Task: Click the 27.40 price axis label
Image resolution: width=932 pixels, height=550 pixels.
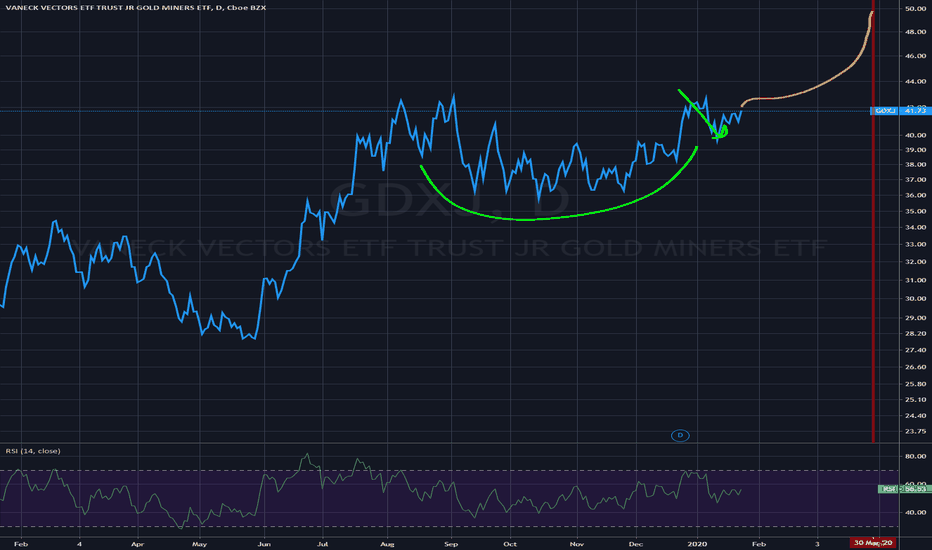Action: tap(915, 350)
